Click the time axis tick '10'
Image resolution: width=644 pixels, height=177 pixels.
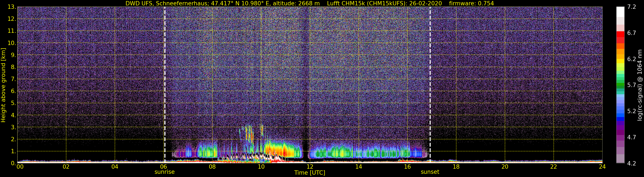[261, 167]
